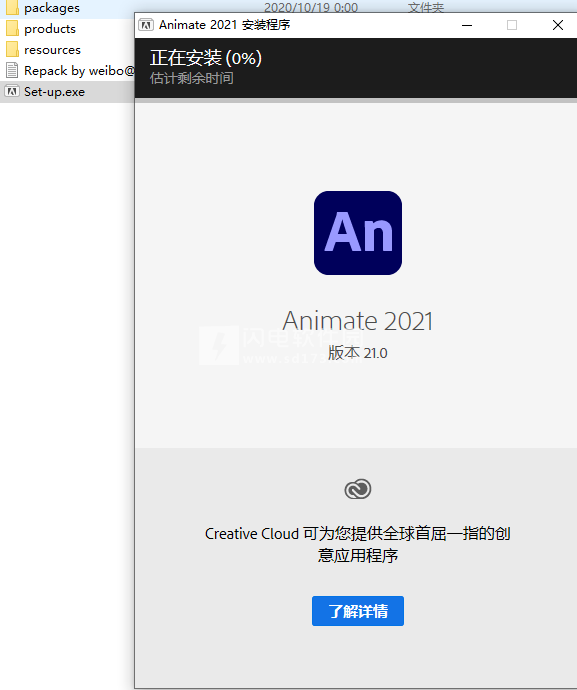Click the Repack by weibo text file icon
Viewport: 577px width, 690px height.
pyautogui.click(x=12, y=70)
